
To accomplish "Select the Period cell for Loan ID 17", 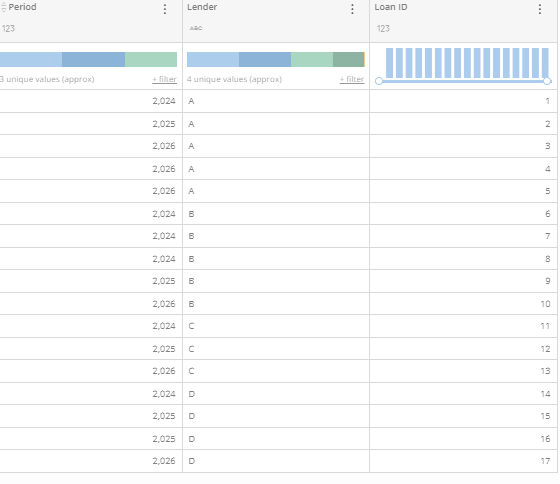I will pyautogui.click(x=91, y=461).
